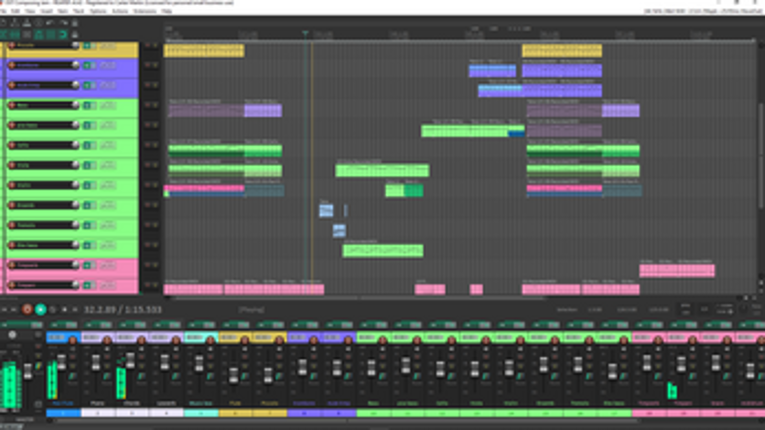Toggle envelope point move mode in the toolbar

(x=39, y=35)
